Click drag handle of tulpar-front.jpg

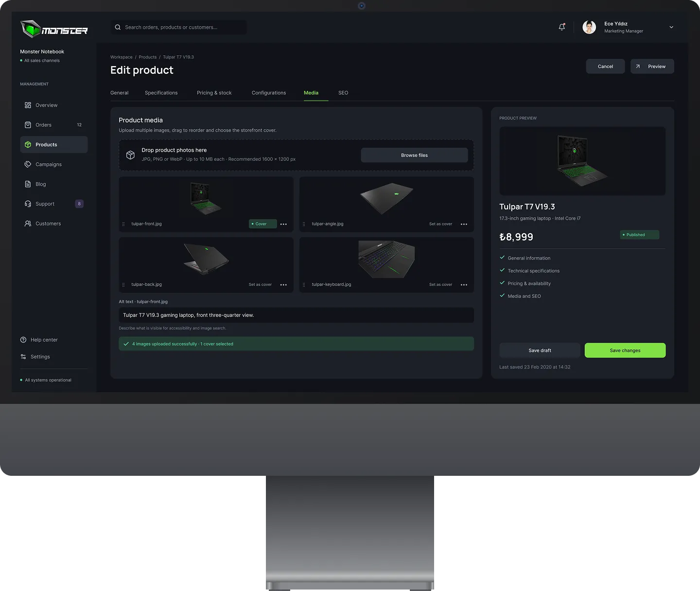(x=123, y=224)
